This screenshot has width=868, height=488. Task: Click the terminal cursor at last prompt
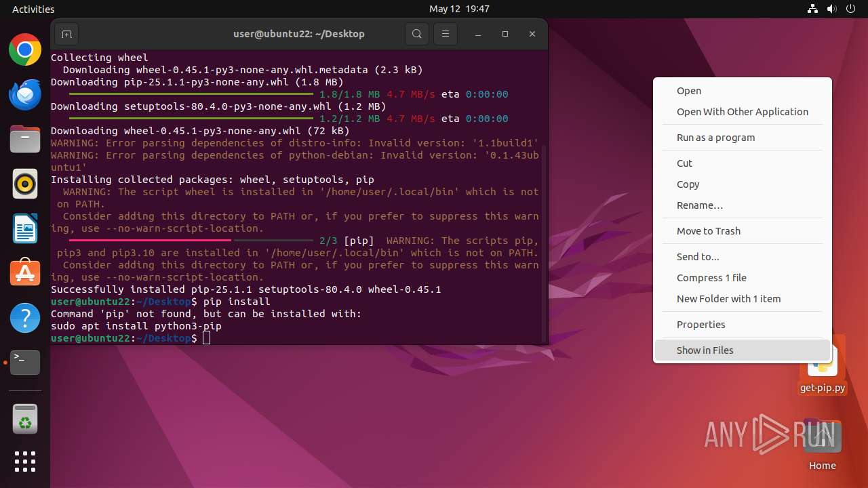pos(207,338)
